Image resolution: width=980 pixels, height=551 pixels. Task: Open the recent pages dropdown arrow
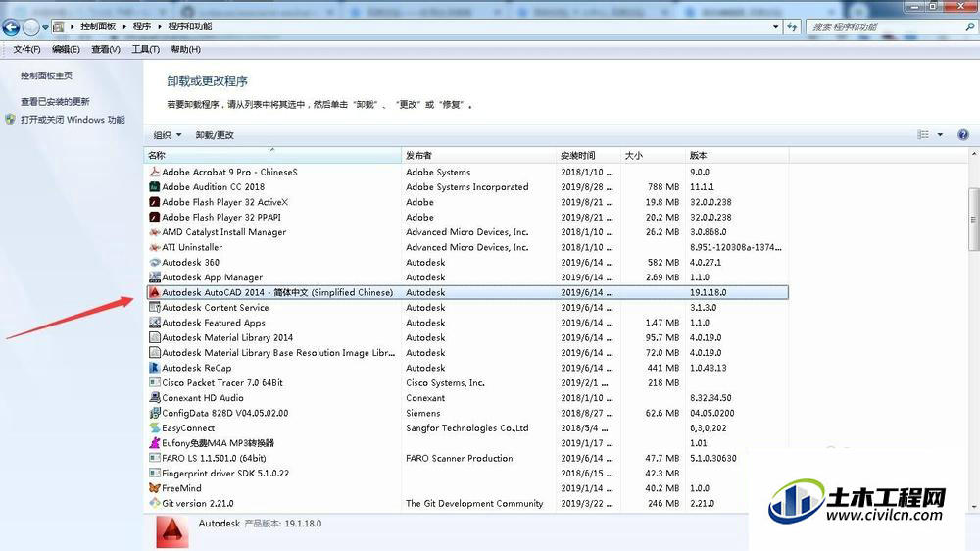click(x=45, y=27)
